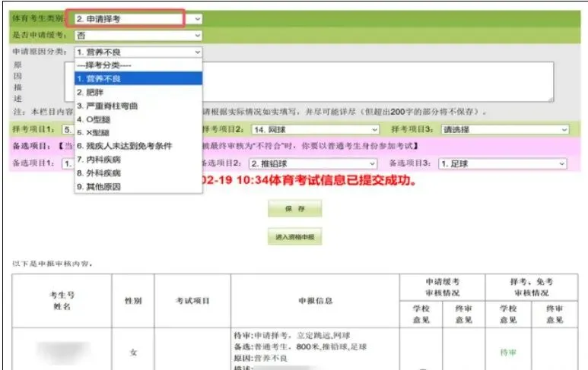Choose option 4. O型腿

138,119
